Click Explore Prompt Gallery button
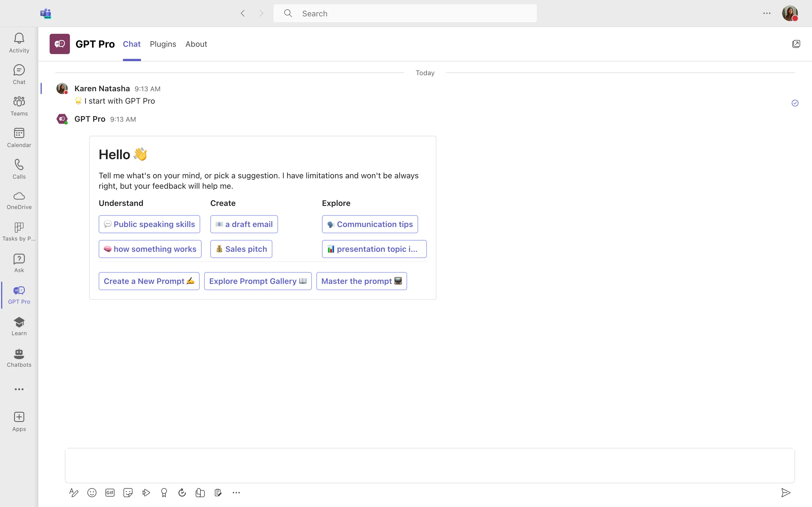 tap(257, 281)
